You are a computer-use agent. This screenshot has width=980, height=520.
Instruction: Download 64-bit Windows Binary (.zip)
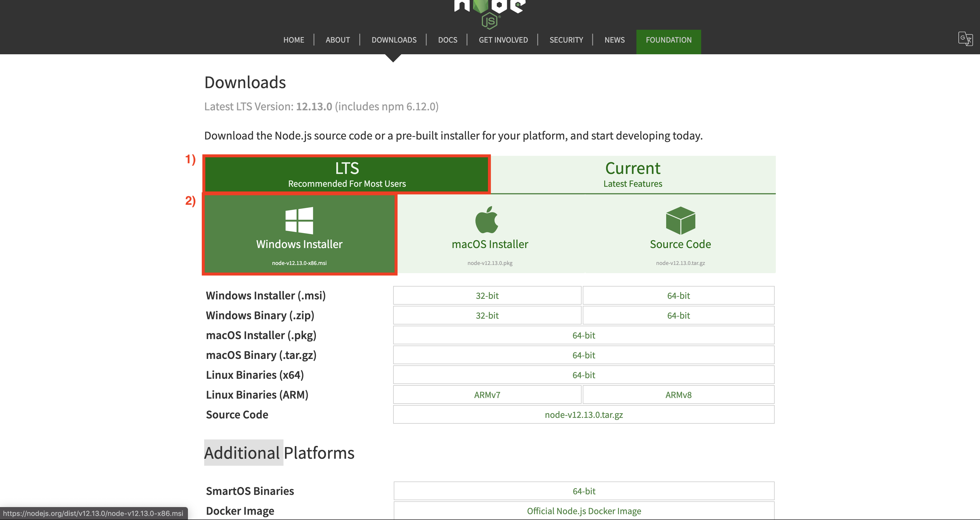coord(678,315)
